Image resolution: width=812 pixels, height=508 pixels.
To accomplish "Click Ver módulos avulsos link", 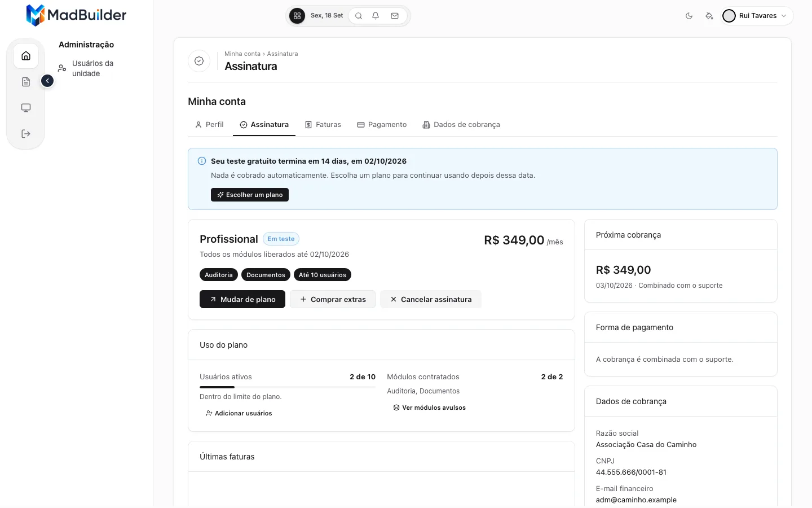I will (x=429, y=408).
